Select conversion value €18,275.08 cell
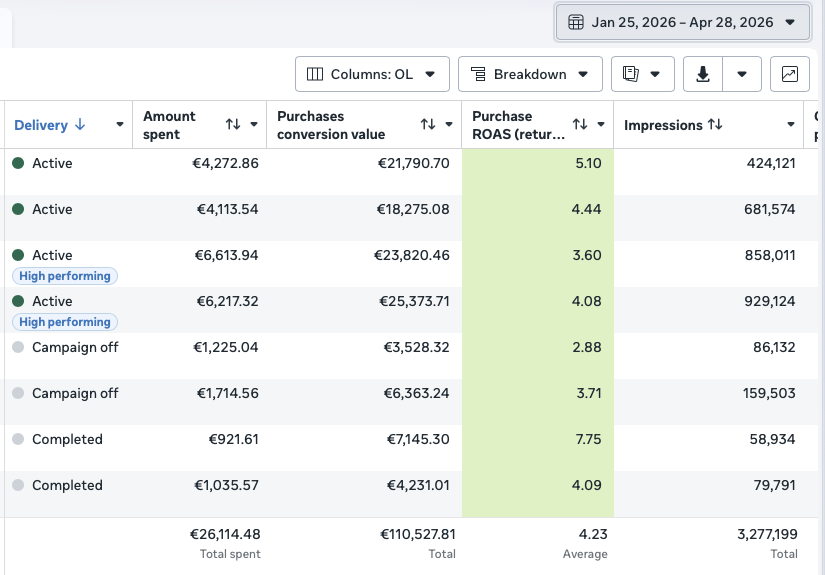 click(x=413, y=209)
